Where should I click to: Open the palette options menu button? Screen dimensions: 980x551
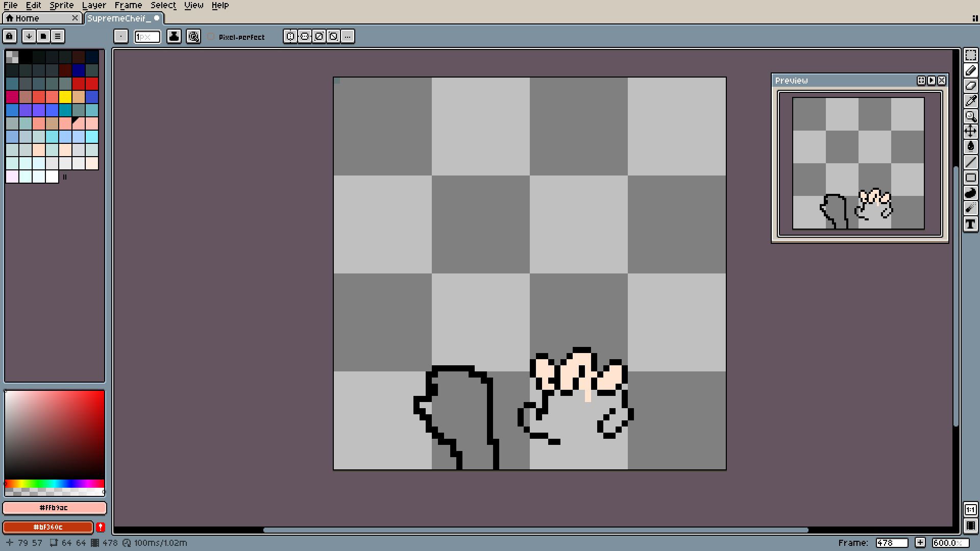[58, 36]
